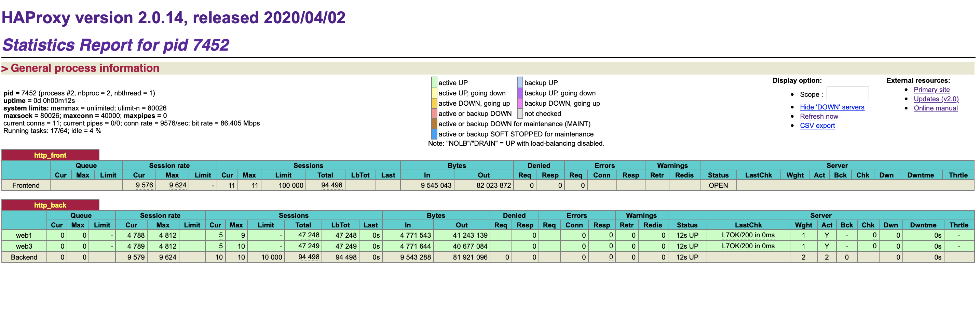Screen dimensions: 980x316
Task: Click the Scope input field
Action: tap(847, 94)
